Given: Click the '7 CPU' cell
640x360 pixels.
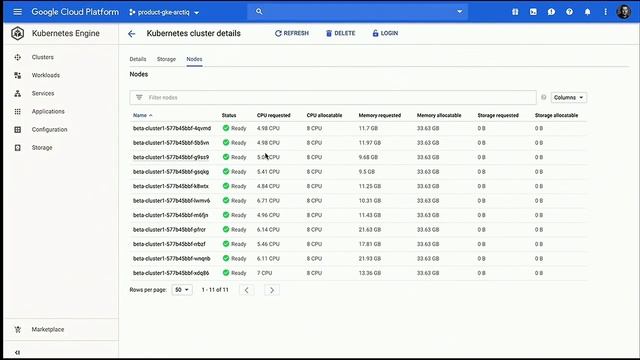Looking at the screenshot, I should (264, 273).
